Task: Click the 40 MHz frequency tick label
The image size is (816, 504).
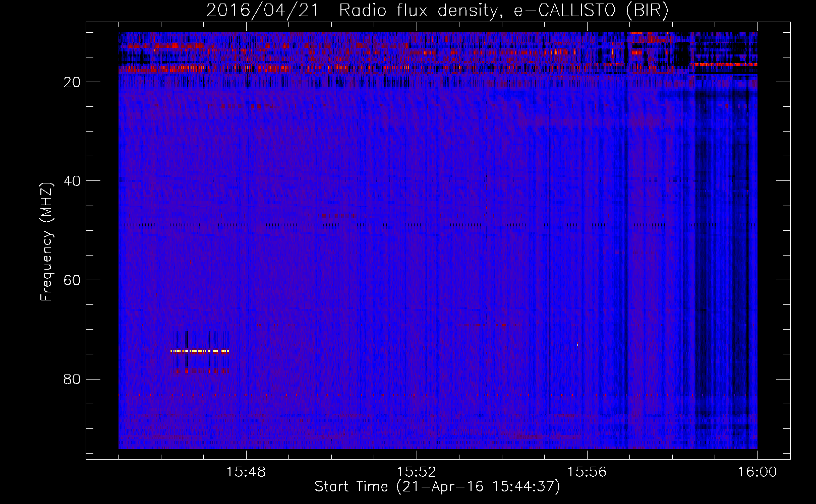Action: coord(73,181)
